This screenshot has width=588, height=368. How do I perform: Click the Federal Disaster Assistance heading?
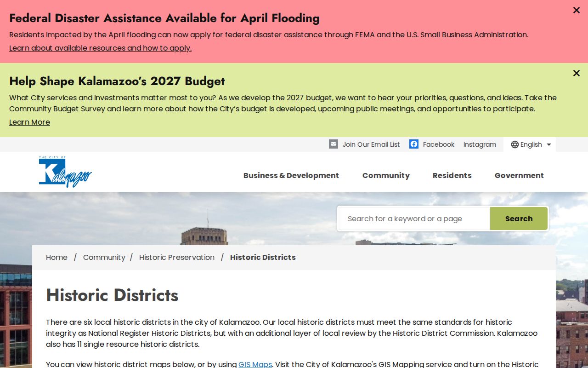click(164, 18)
